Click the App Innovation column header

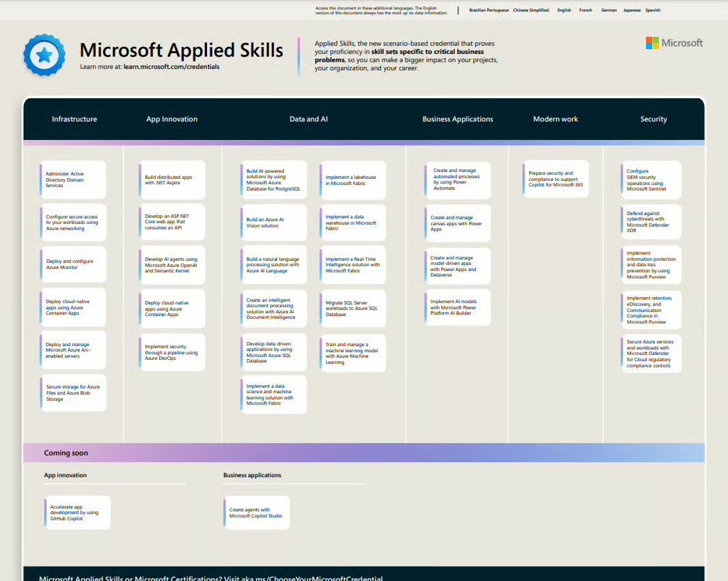pos(172,119)
